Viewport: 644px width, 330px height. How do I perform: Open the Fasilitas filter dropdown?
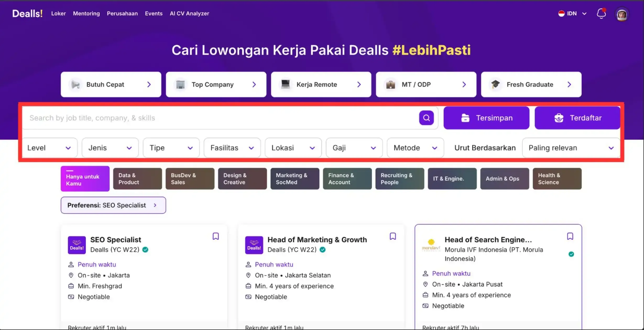click(x=232, y=148)
